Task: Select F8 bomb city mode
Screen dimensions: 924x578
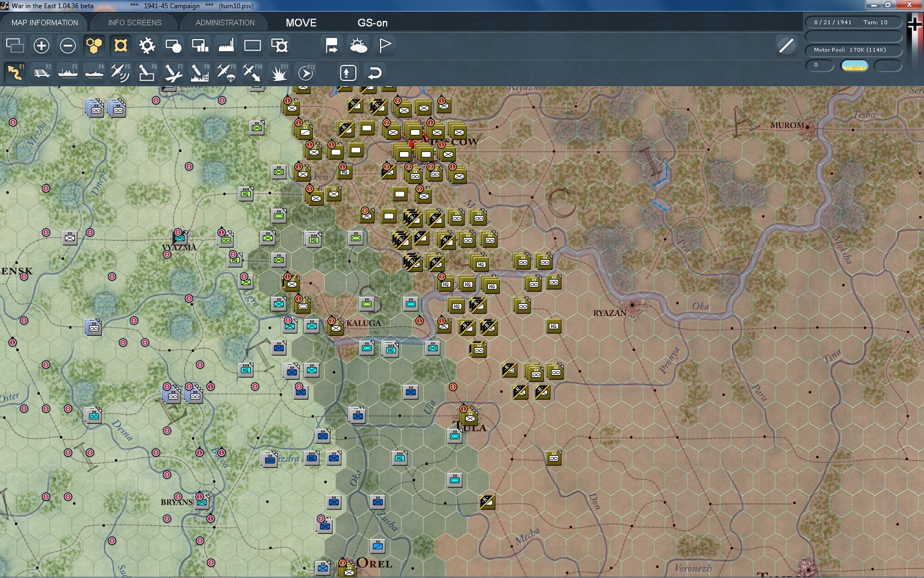Action: click(200, 73)
